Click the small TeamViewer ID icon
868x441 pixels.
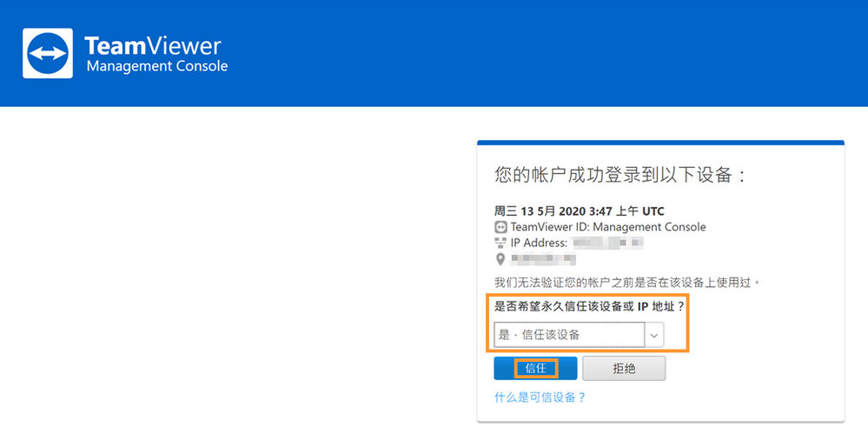pos(500,227)
